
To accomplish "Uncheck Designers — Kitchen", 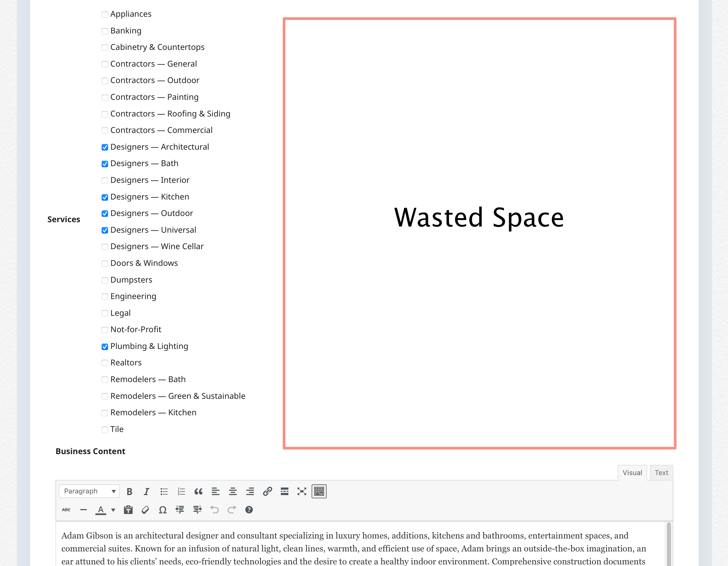I will click(x=105, y=197).
